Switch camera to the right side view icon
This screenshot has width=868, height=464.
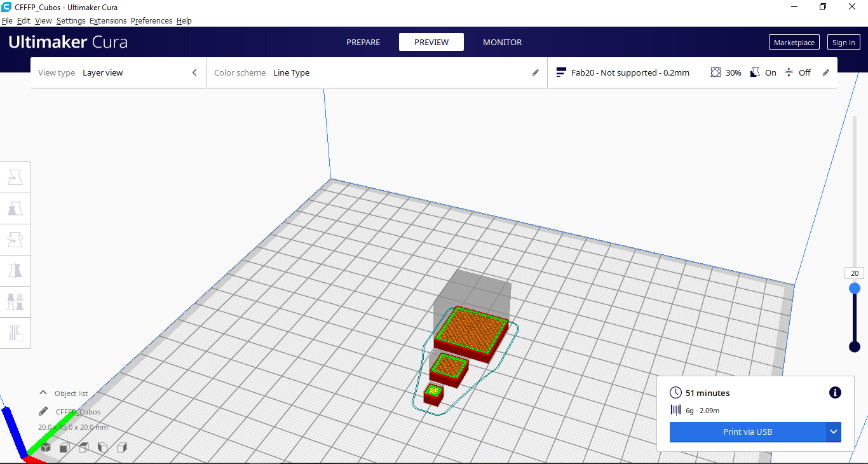(122, 447)
